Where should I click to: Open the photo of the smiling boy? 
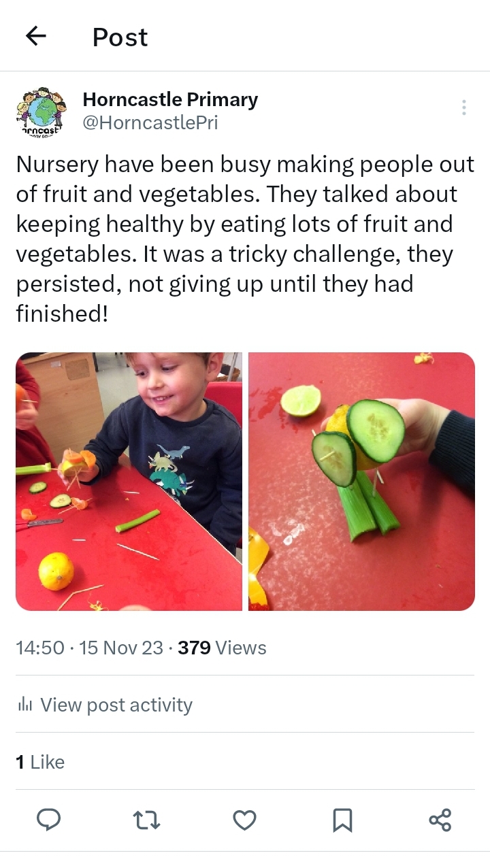point(129,482)
